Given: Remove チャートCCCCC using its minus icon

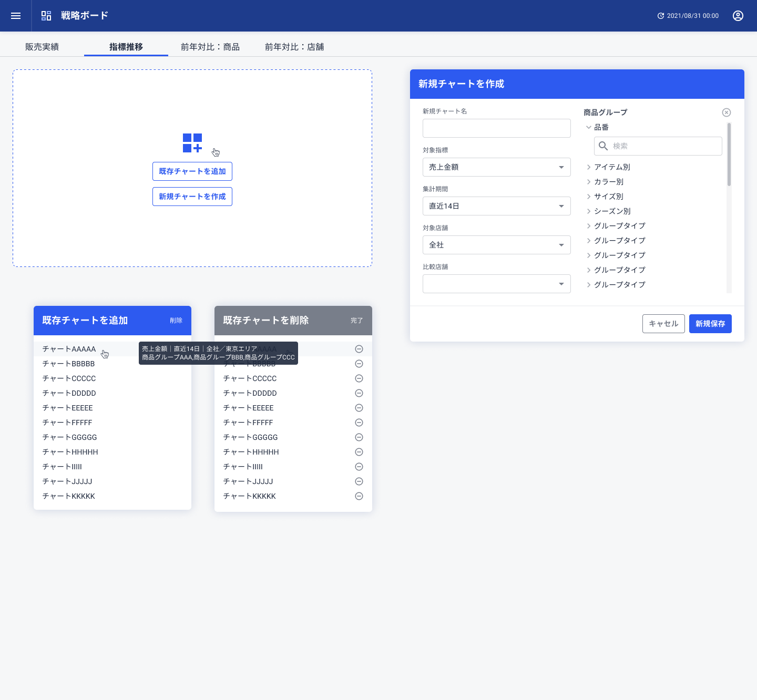Looking at the screenshot, I should [359, 378].
